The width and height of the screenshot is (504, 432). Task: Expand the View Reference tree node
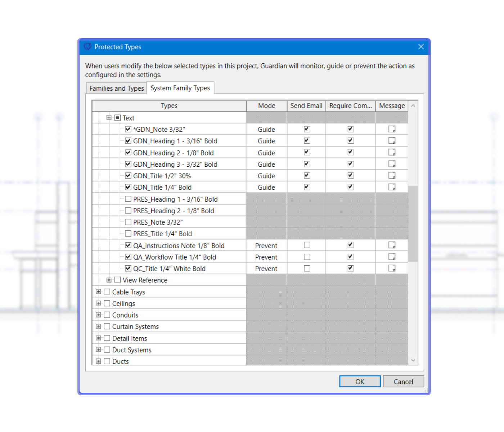coord(109,280)
